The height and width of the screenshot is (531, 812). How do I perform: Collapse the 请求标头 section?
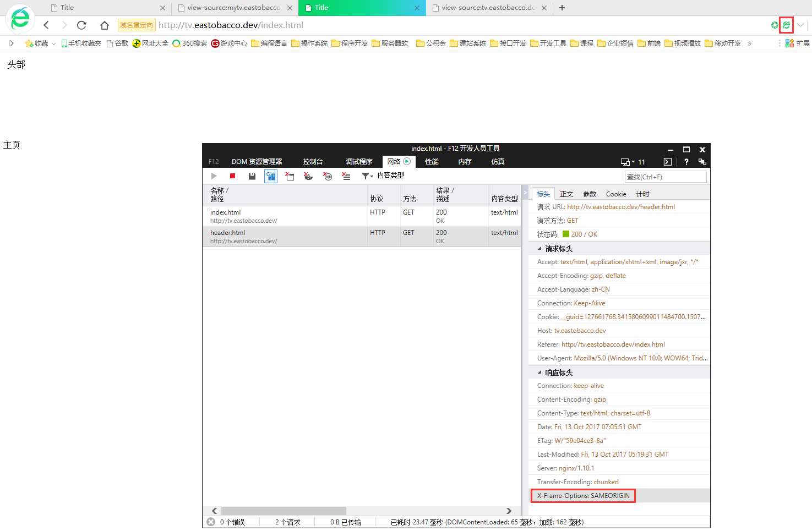tap(539, 249)
